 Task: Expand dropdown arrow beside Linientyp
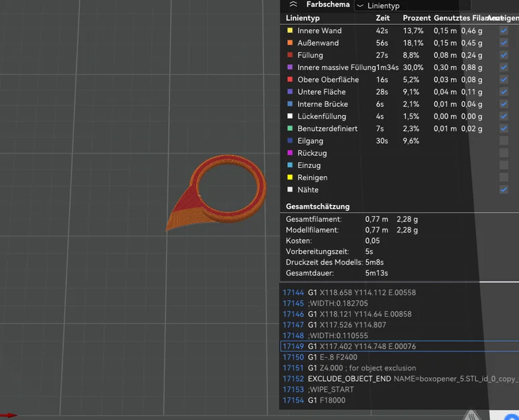tap(360, 5)
